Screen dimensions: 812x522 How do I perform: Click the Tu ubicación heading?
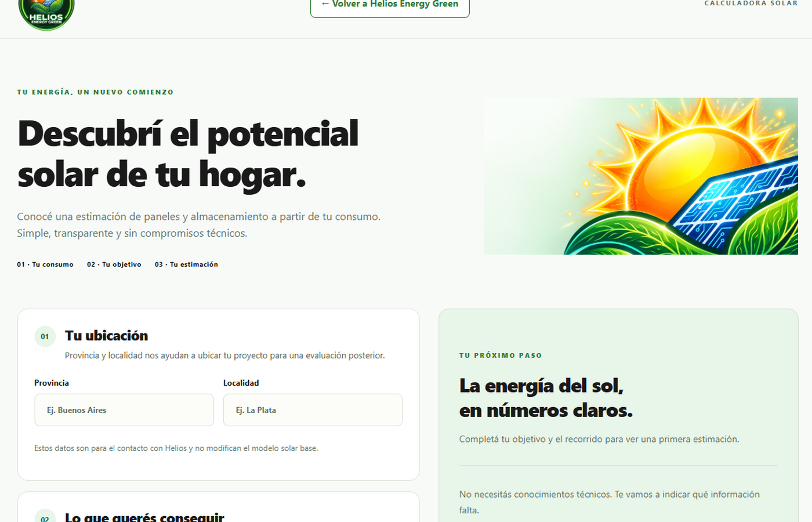click(106, 336)
